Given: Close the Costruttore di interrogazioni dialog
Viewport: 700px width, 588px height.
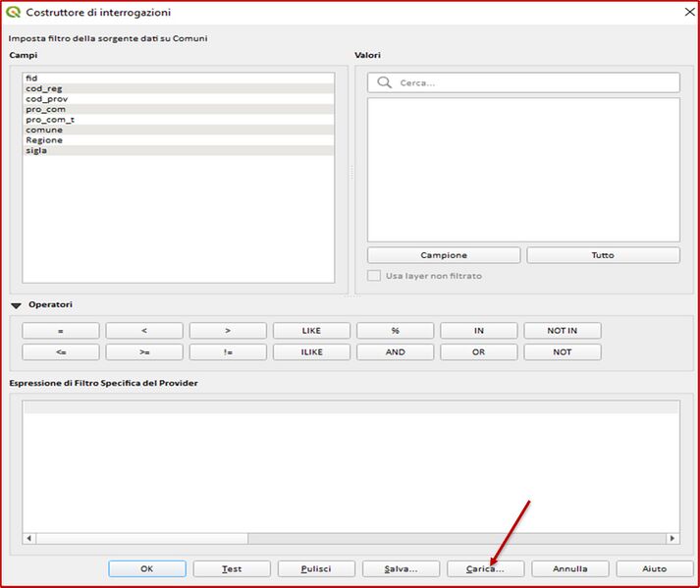Looking at the screenshot, I should [x=686, y=12].
